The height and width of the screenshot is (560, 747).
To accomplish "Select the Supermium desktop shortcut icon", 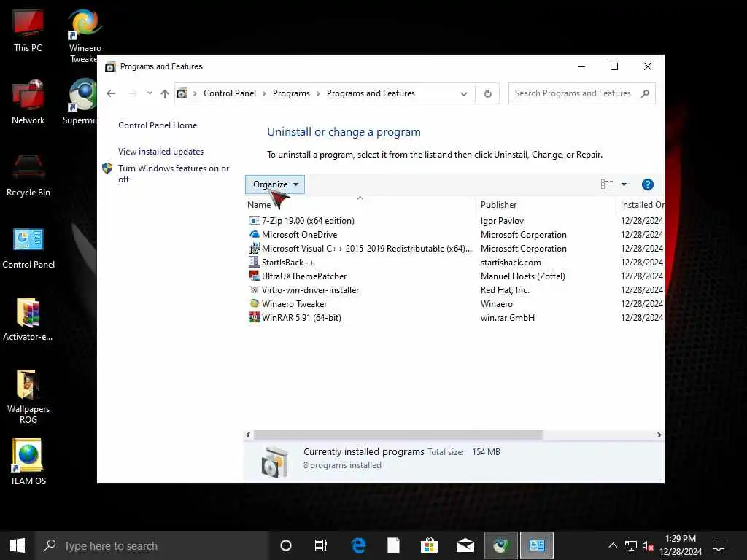I will coord(82,102).
